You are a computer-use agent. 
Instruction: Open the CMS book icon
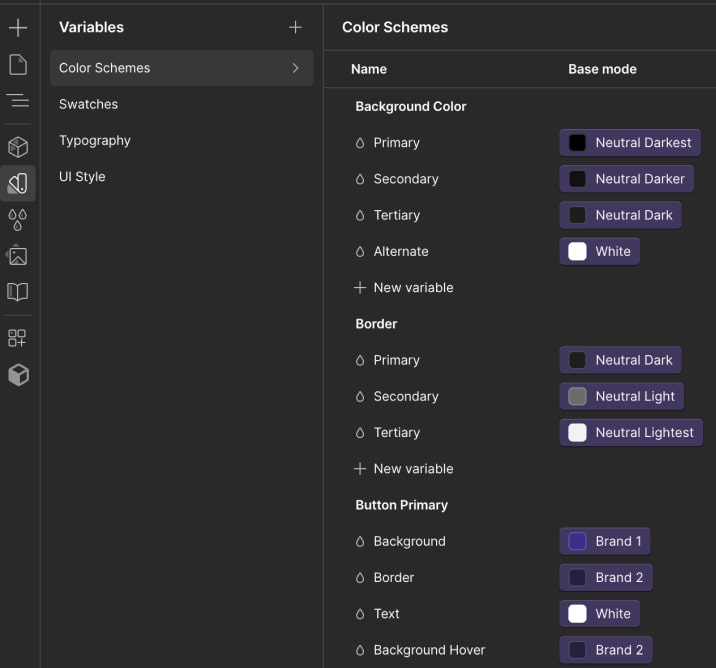pyautogui.click(x=18, y=292)
